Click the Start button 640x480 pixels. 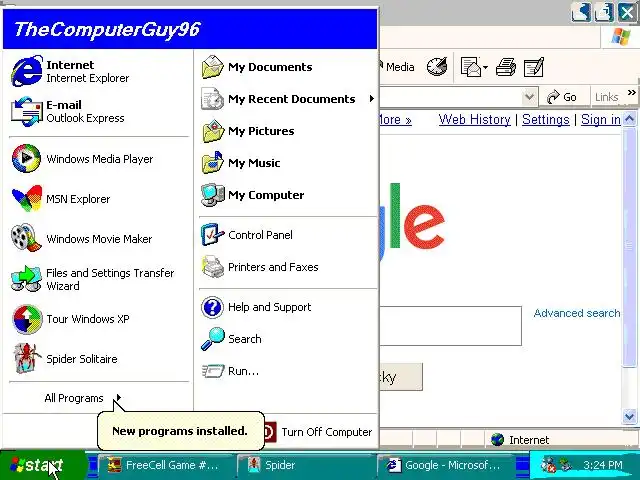tap(42, 465)
